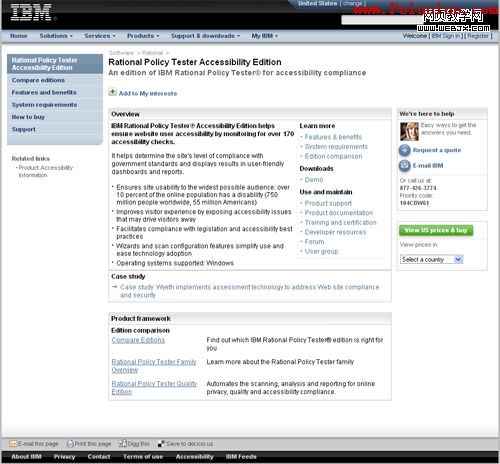The image size is (500, 464).
Task: Open How to buy in the sidebar
Action: (x=28, y=117)
